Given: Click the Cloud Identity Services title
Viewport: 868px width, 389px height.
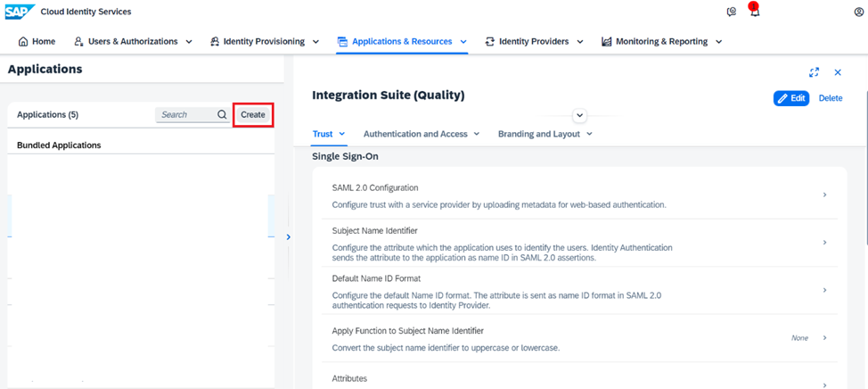Looking at the screenshot, I should (x=86, y=12).
